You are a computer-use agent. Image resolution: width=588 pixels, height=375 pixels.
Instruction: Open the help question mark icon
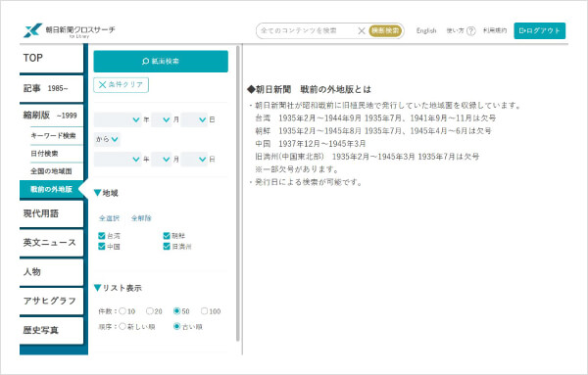click(471, 30)
